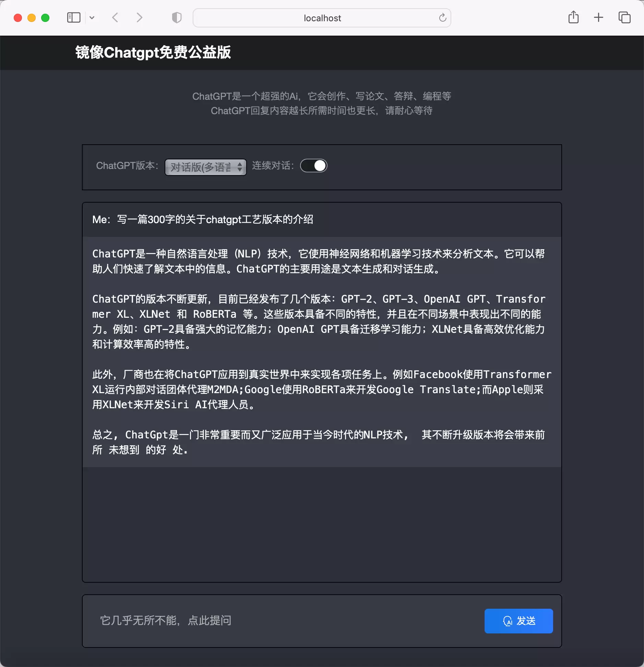Image resolution: width=644 pixels, height=667 pixels.
Task: Zoom the window with green button
Action: pos(45,18)
